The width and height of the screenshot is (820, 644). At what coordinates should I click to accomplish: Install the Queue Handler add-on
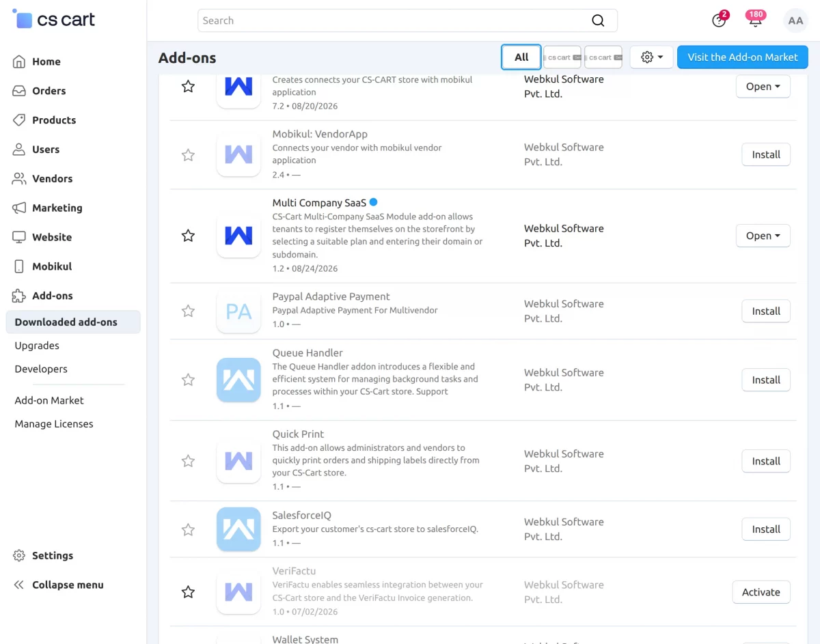coord(766,380)
